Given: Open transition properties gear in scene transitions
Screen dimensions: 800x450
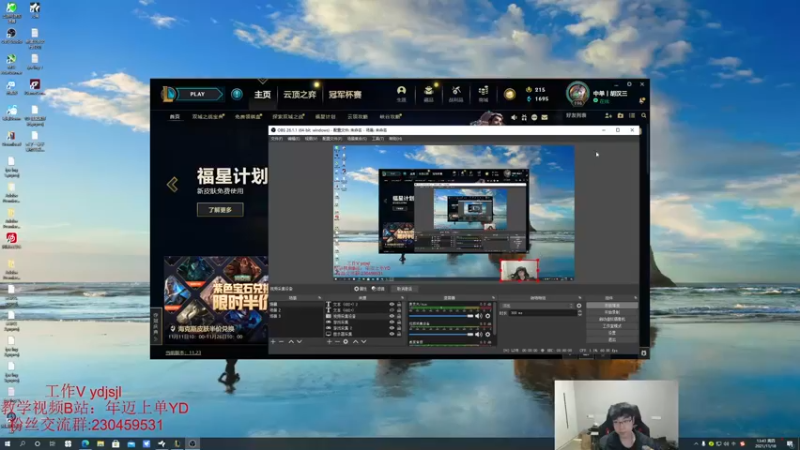Looking at the screenshot, I should click(579, 306).
